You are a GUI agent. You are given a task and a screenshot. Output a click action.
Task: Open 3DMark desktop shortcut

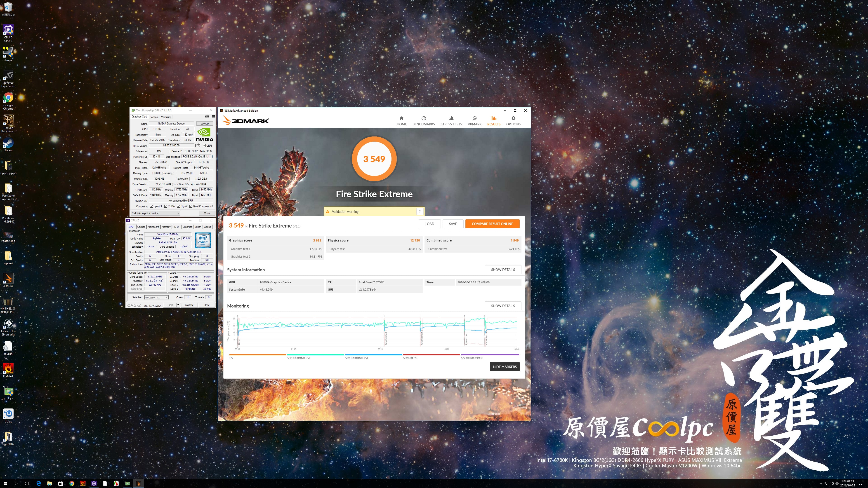[8, 280]
